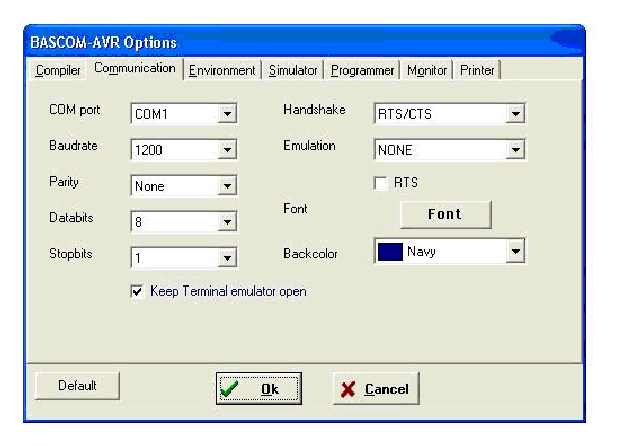Click the None parity value field
Viewport: 643px width, 446px height.
coord(175,186)
